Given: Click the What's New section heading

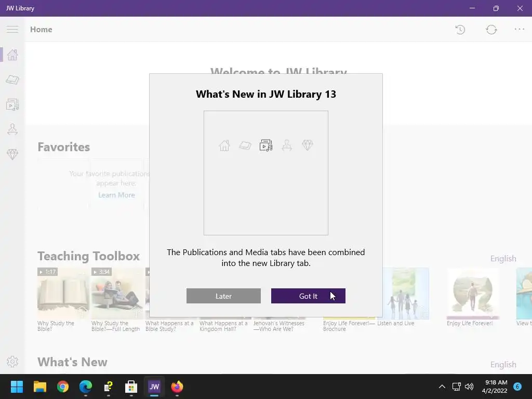Looking at the screenshot, I should click(72, 362).
